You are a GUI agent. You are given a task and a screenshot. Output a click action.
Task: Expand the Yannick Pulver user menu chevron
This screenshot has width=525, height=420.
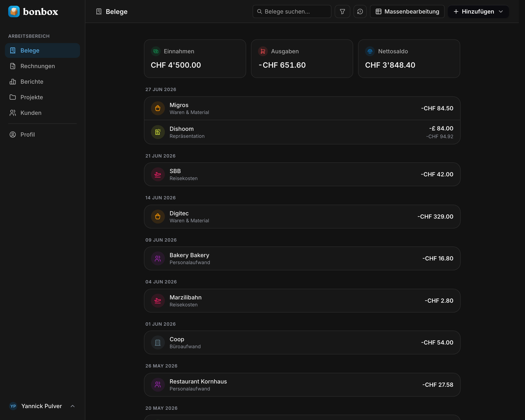(x=72, y=406)
